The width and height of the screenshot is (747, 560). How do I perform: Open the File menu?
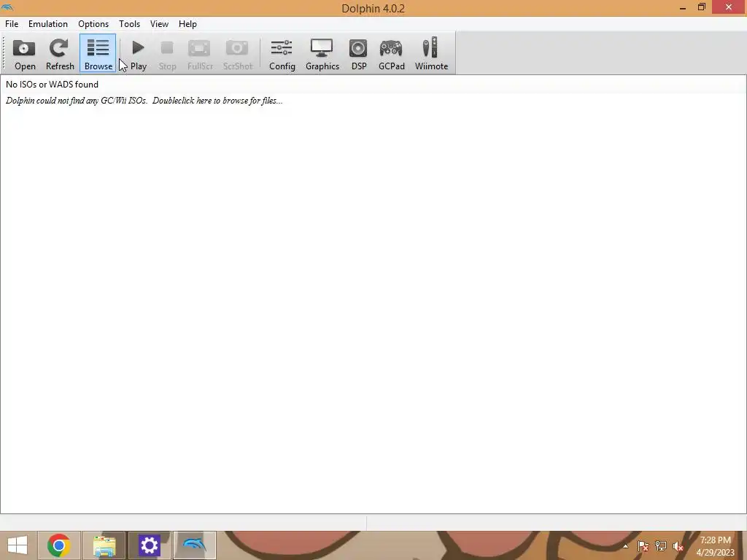(x=12, y=24)
